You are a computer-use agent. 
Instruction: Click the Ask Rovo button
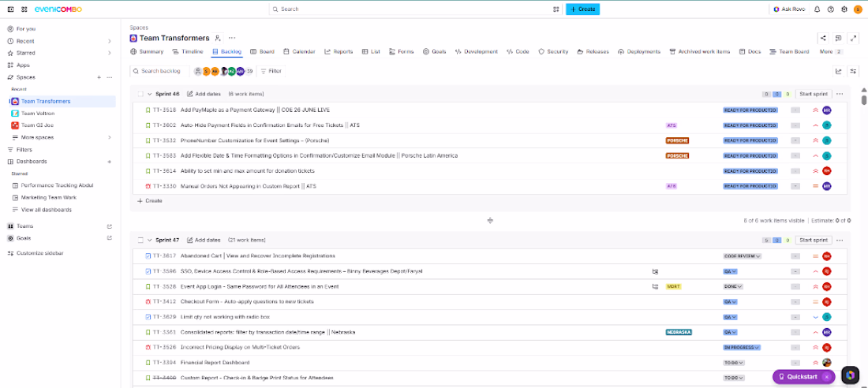tap(788, 9)
